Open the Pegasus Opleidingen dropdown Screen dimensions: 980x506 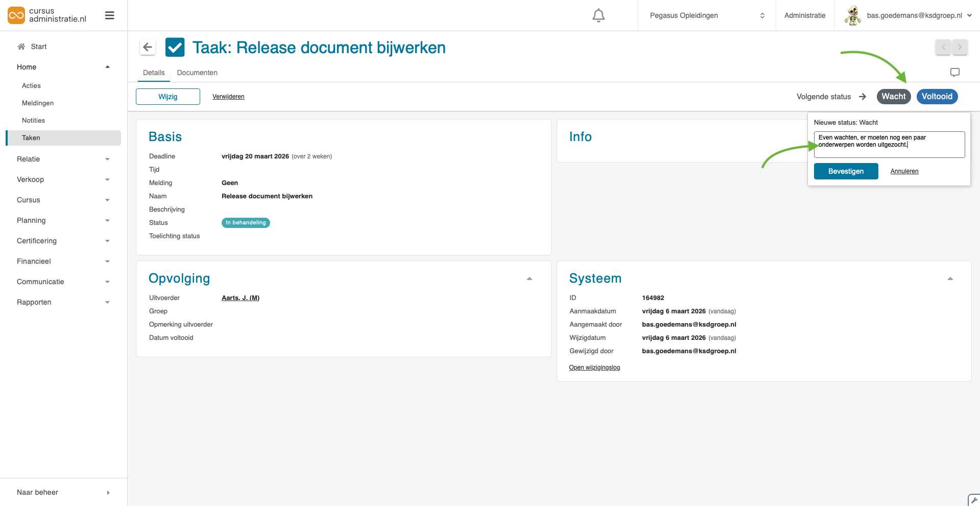[706, 16]
